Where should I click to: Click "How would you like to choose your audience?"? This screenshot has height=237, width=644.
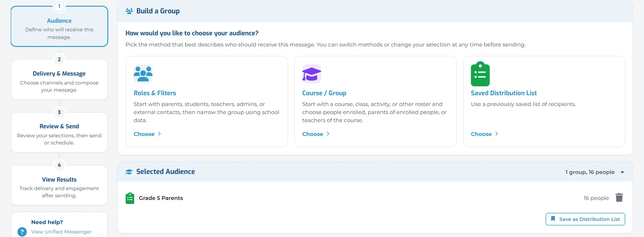[192, 33]
